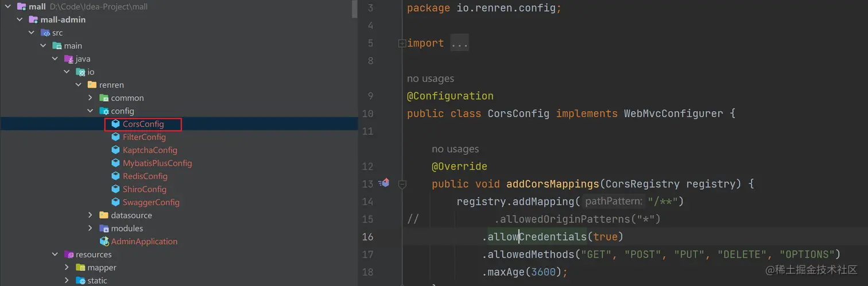Click the static web folder icon
The height and width of the screenshot is (286, 868).
point(80,281)
